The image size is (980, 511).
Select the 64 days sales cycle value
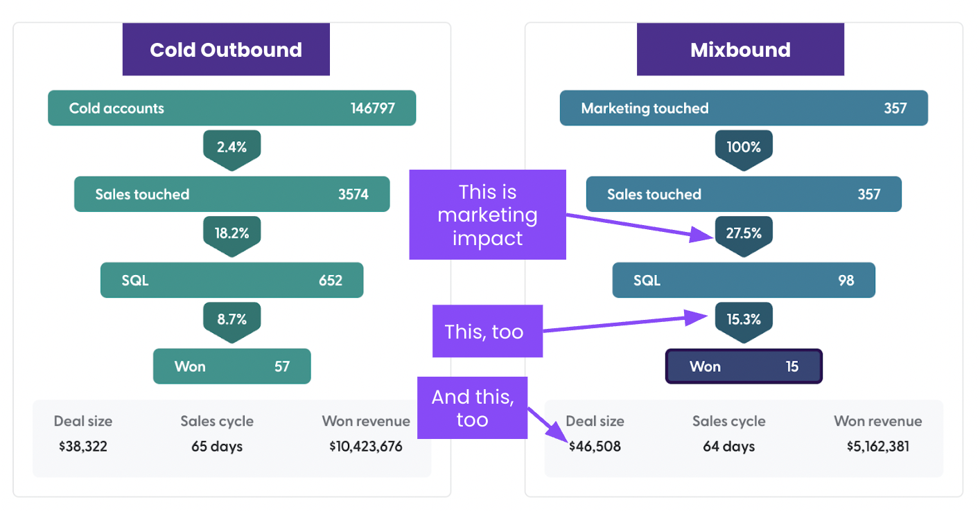pos(728,447)
